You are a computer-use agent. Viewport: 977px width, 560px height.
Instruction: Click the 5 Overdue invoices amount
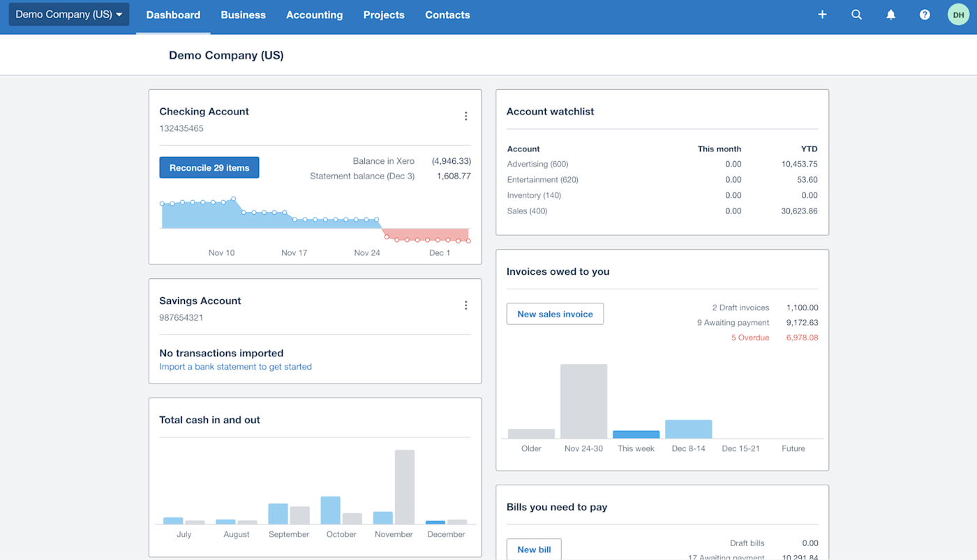pyautogui.click(x=802, y=337)
